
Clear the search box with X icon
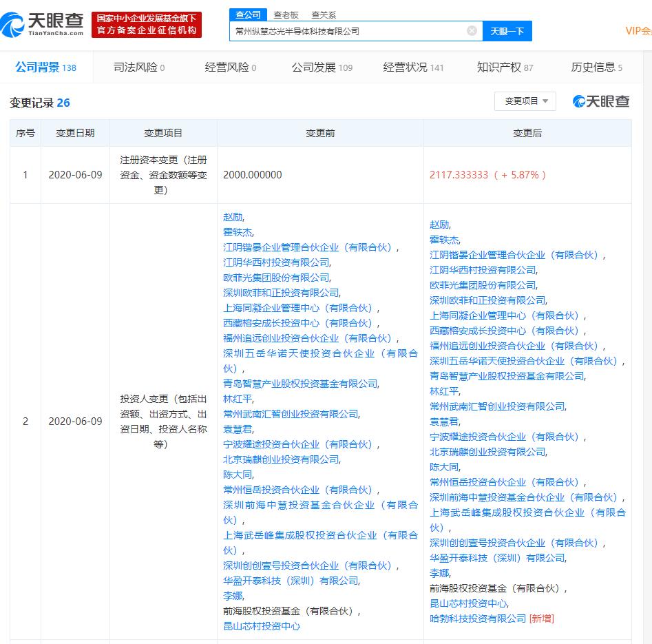472,31
